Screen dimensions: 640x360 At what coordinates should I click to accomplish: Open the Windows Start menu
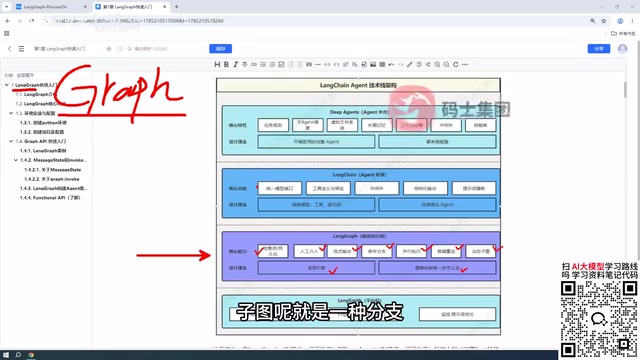click(6, 355)
